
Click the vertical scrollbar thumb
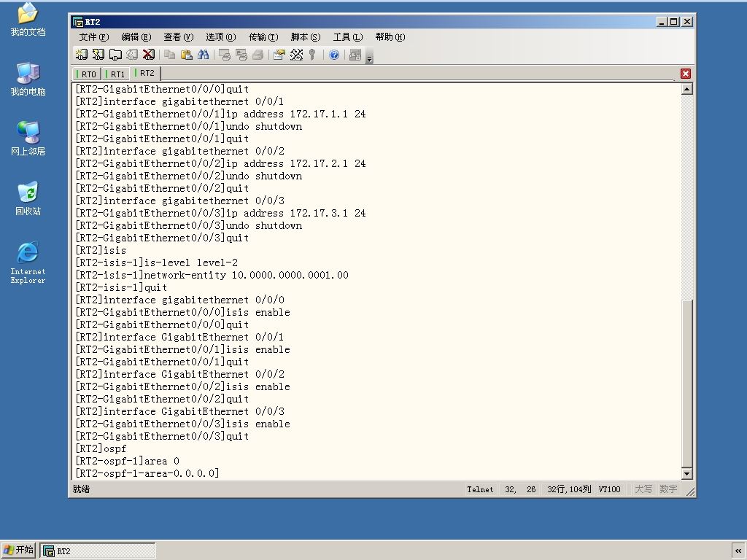pyautogui.click(x=686, y=384)
